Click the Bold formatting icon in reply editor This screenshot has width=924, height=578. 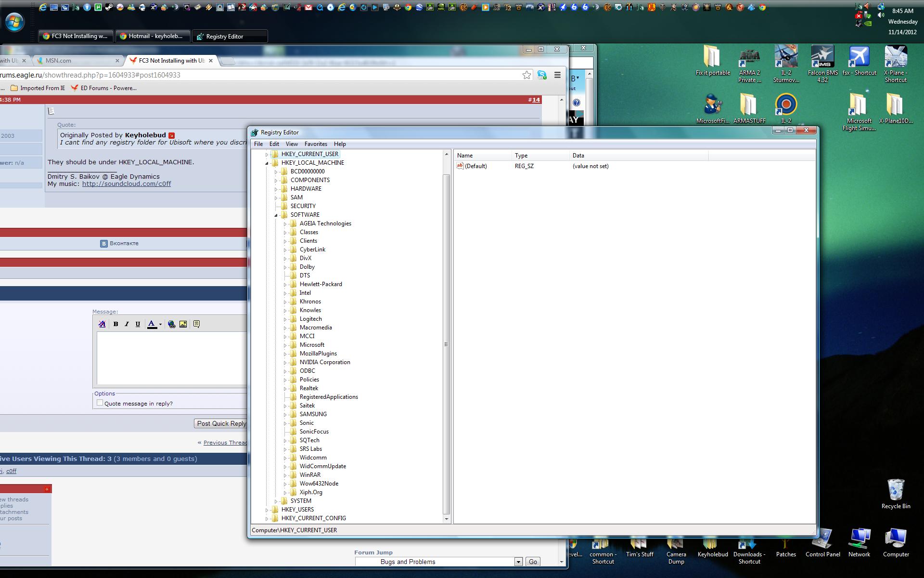pyautogui.click(x=115, y=324)
